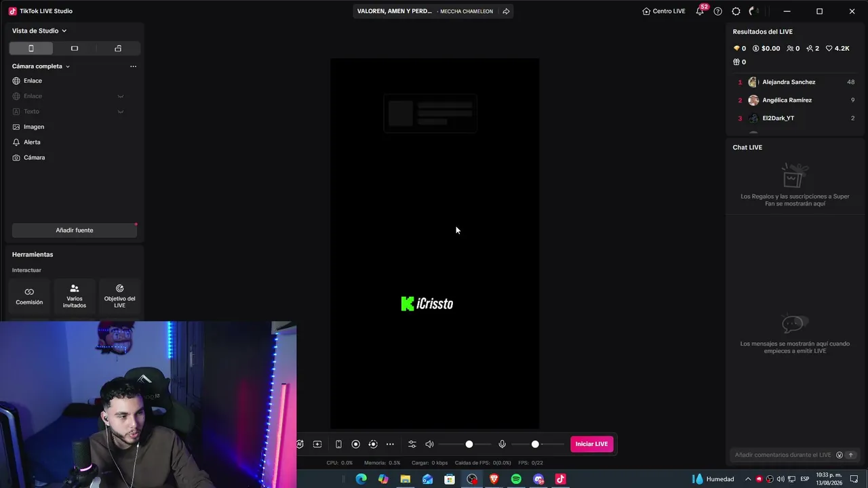
Task: Mute the speaker audio icon
Action: point(429,444)
